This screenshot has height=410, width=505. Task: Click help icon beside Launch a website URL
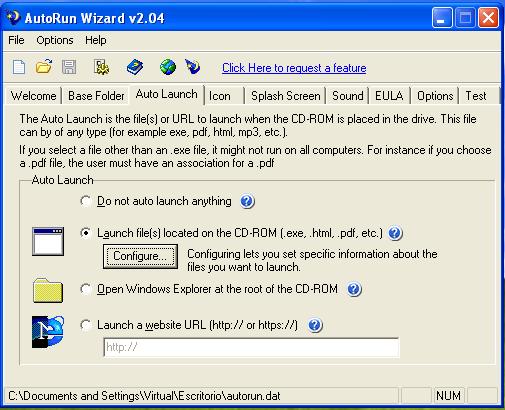315,325
